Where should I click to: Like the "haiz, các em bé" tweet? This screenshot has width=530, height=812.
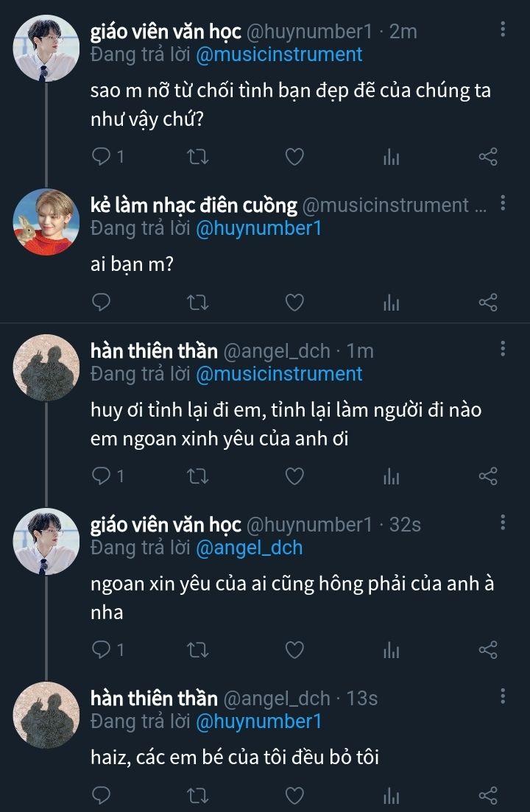point(294,795)
